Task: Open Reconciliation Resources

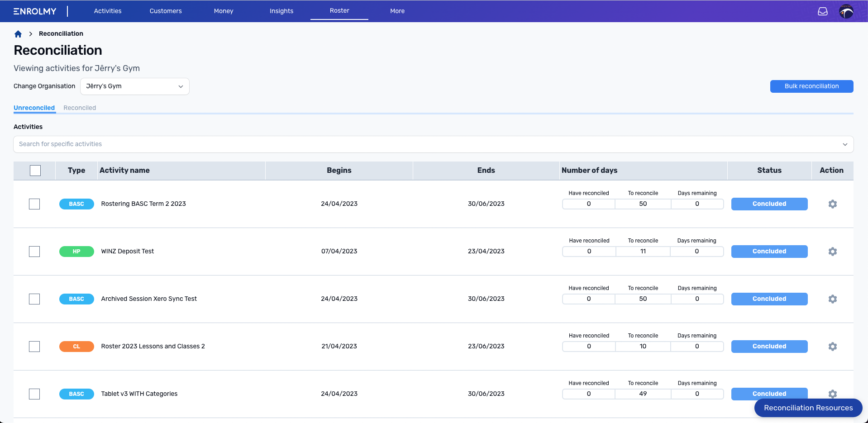Action: 808,408
